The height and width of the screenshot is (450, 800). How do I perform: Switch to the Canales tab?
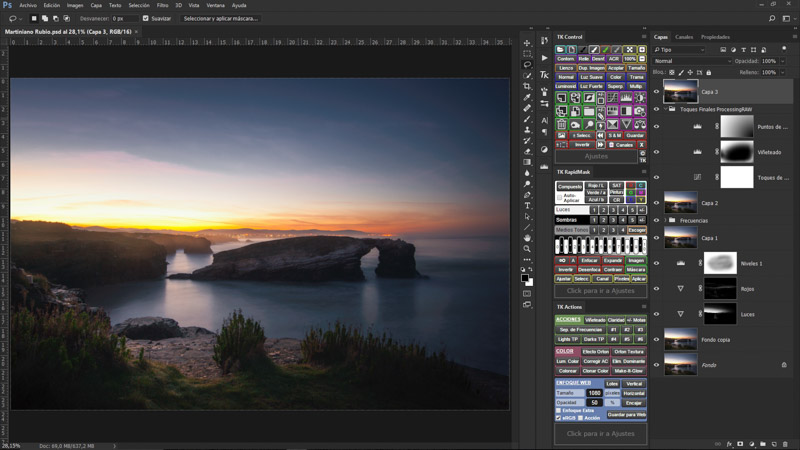pos(684,37)
